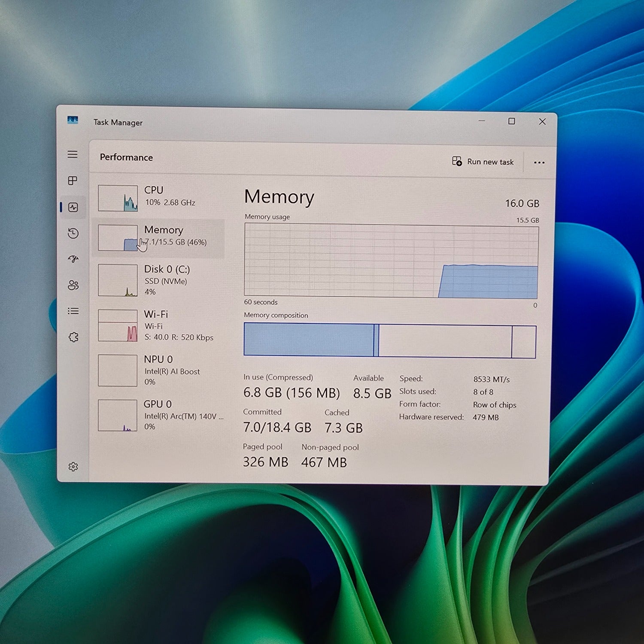
Task: Open GPU 0 Intel Arc performance
Action: coord(159,415)
